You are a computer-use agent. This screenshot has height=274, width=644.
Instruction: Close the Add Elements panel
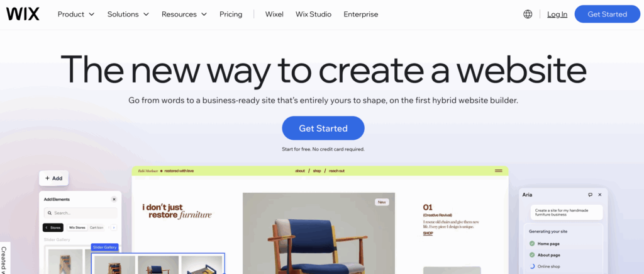tap(114, 199)
